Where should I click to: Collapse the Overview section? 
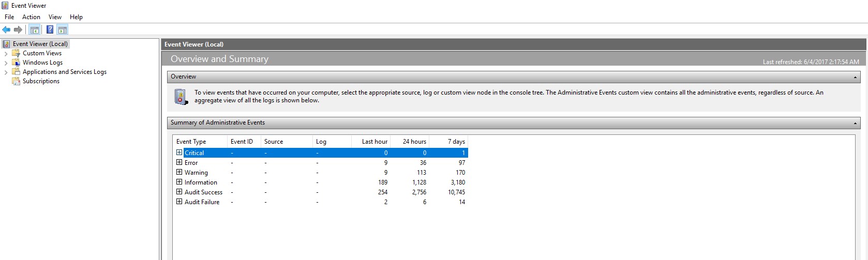point(855,77)
